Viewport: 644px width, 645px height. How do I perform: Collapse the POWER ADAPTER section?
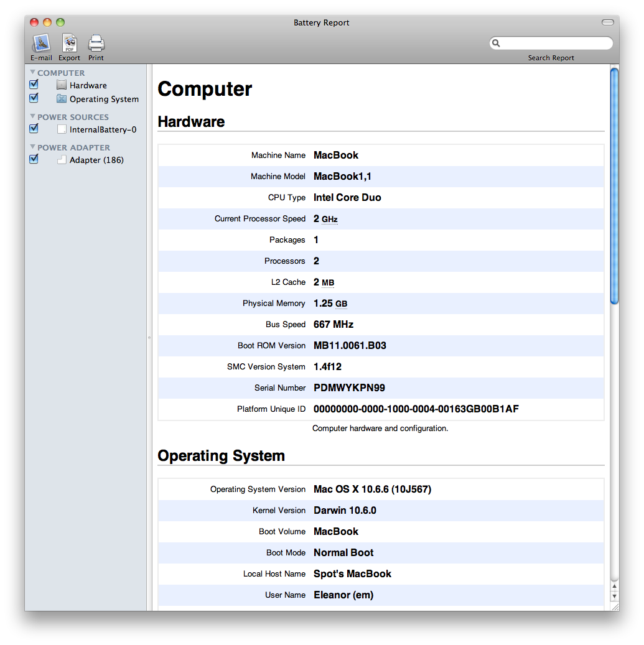click(32, 146)
